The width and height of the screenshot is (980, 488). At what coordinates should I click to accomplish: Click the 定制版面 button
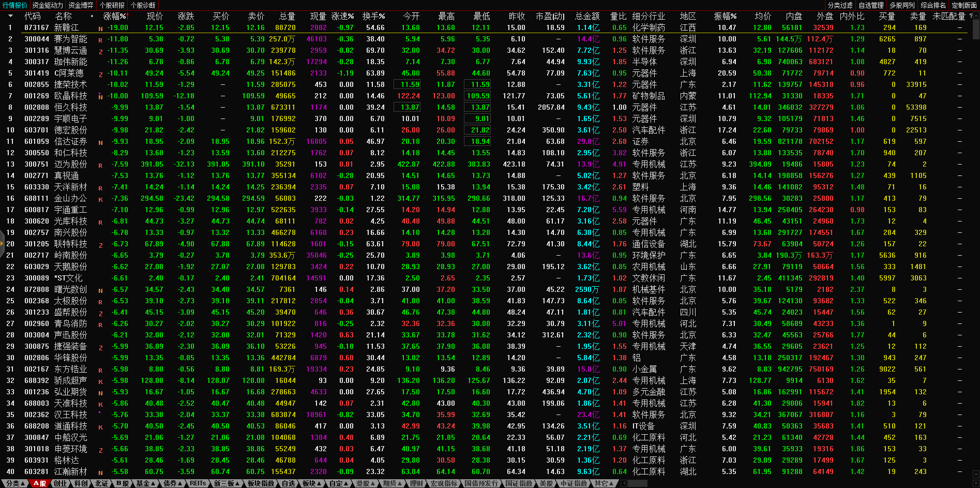click(964, 5)
